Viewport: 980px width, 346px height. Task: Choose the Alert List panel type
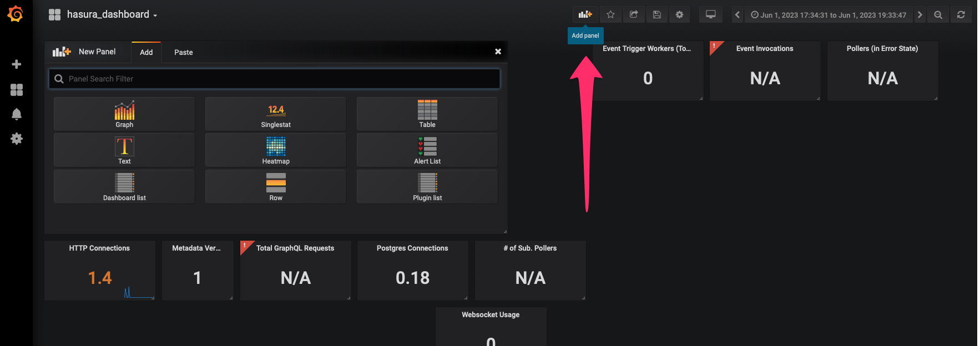pos(427,150)
